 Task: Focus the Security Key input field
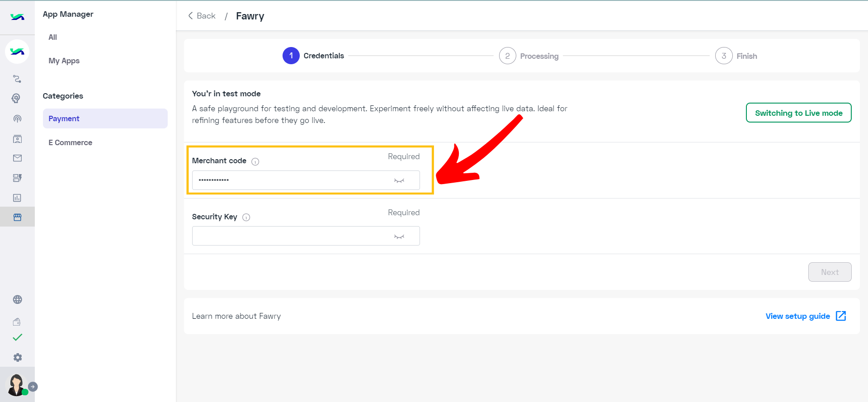pyautogui.click(x=306, y=236)
